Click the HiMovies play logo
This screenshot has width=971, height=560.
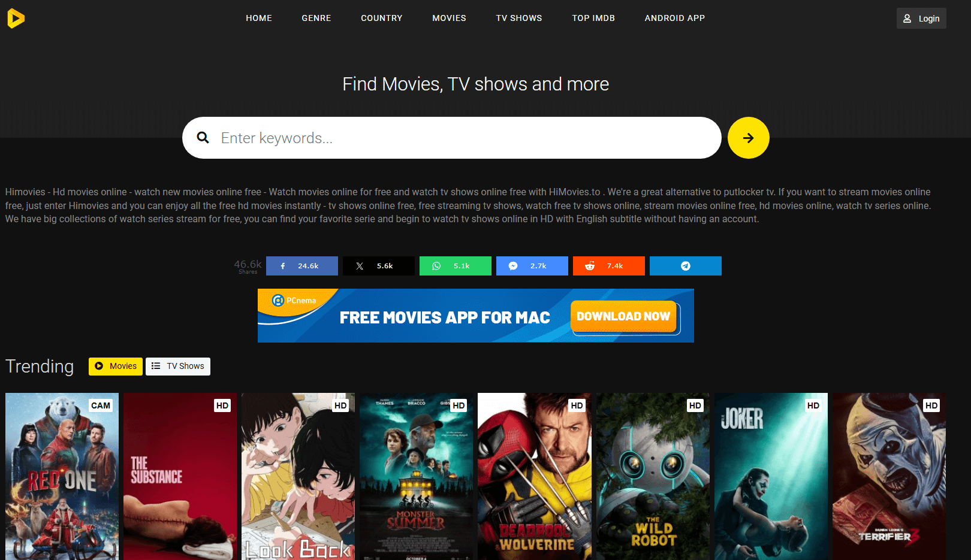[x=16, y=19]
